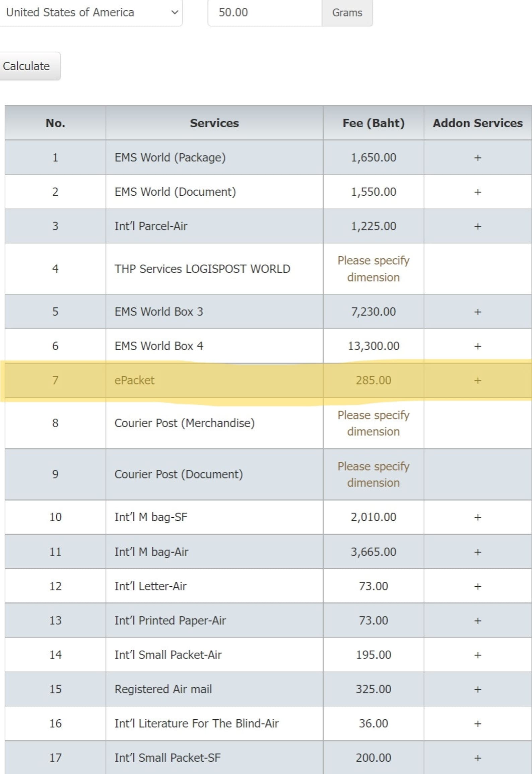The width and height of the screenshot is (532, 774).
Task: Click the plus icon in the ePacket row
Action: pyautogui.click(x=478, y=380)
